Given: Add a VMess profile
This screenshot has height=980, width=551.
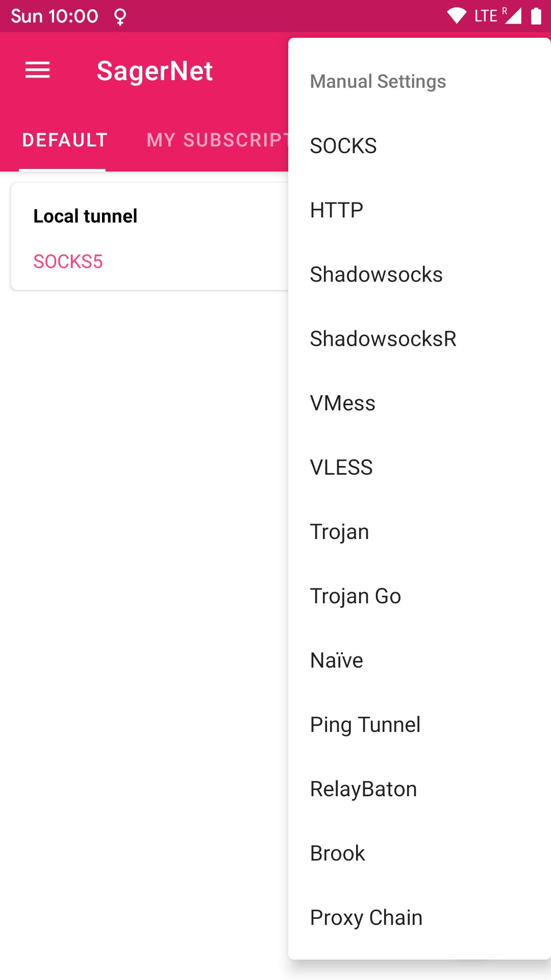Looking at the screenshot, I should (x=342, y=403).
